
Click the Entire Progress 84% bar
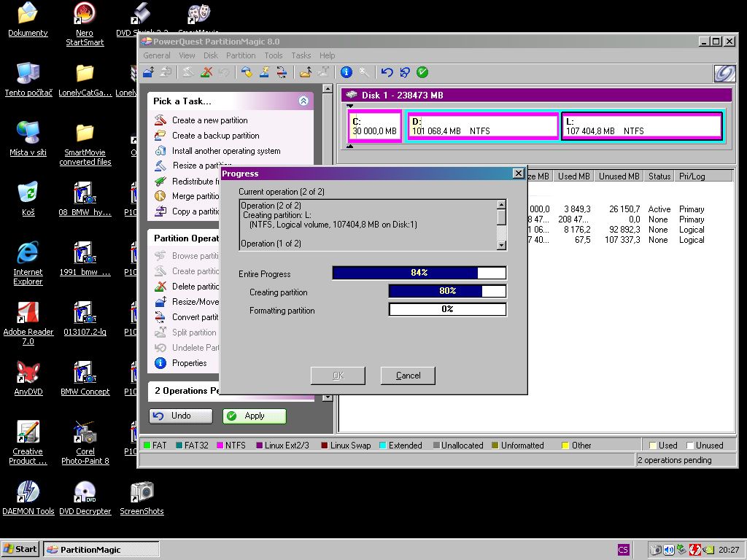pyautogui.click(x=419, y=273)
